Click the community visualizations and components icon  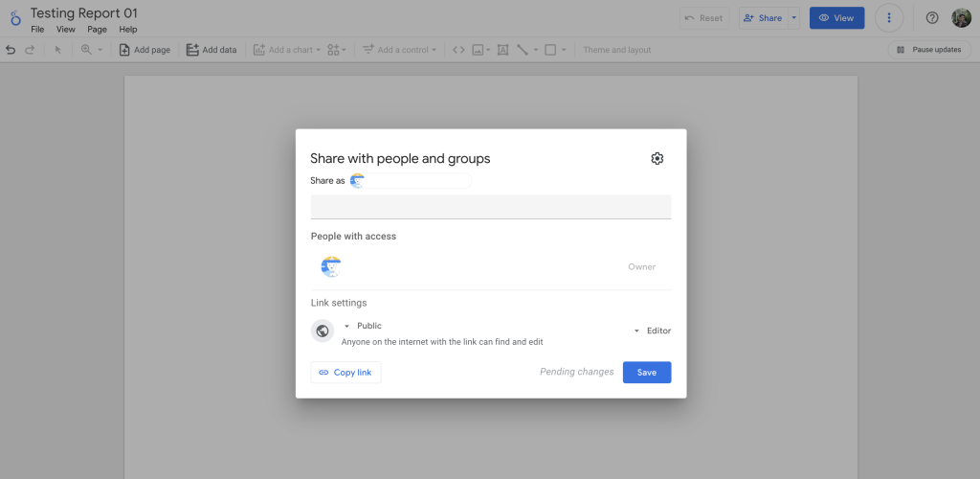pos(333,50)
